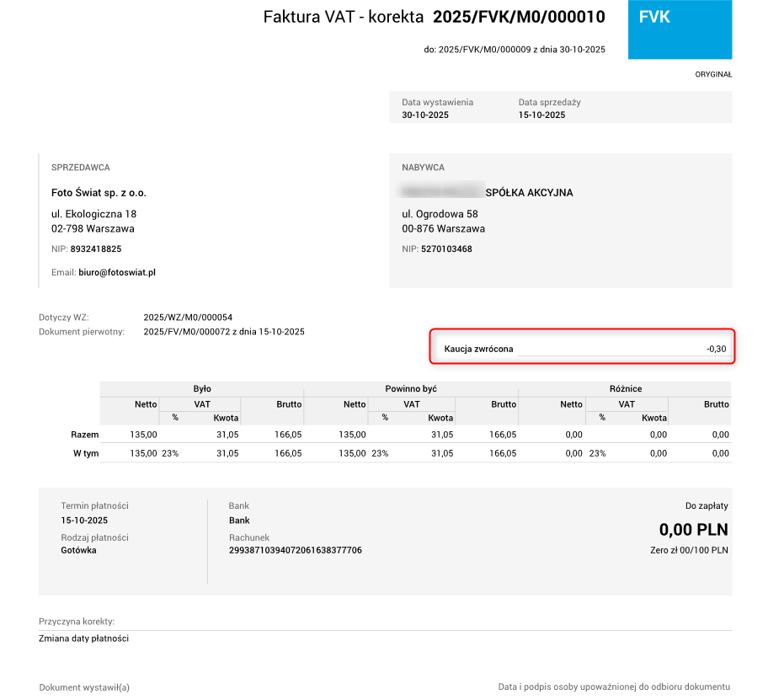Click the Data wystawienia value 30-10-2025
Image resolution: width=784 pixels, height=700 pixels.
(425, 115)
